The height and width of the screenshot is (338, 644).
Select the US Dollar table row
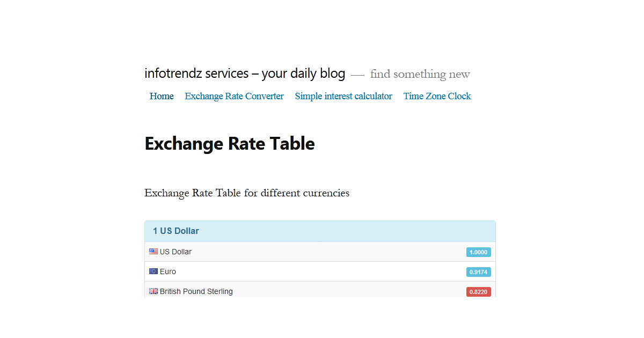[x=319, y=251]
